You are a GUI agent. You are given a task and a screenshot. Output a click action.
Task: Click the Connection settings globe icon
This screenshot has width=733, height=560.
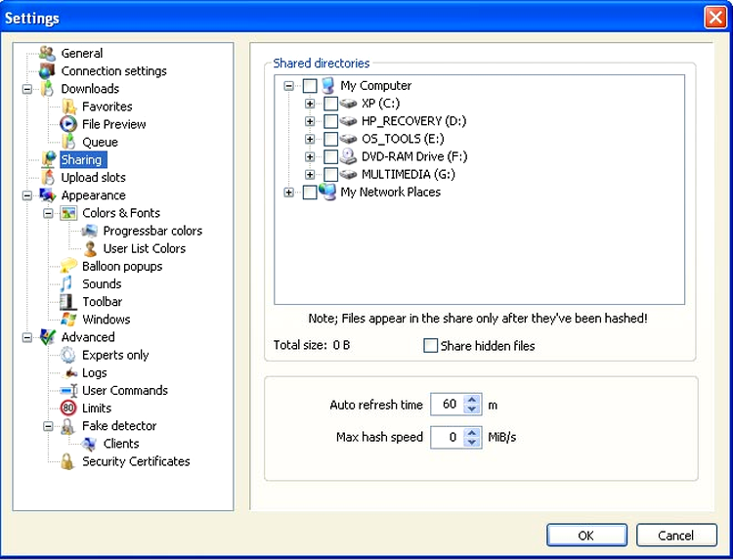(47, 71)
